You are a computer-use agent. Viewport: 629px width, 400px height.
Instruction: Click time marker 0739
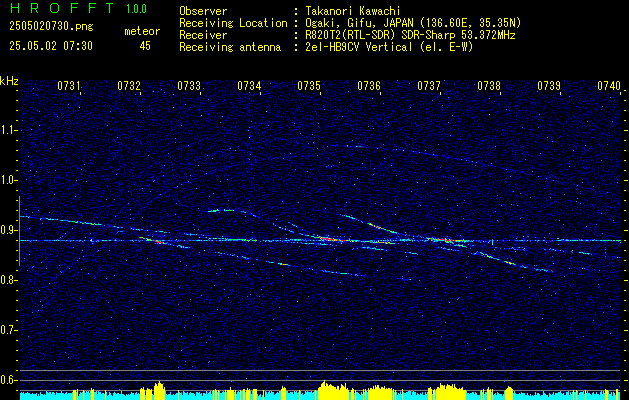pyautogui.click(x=549, y=85)
